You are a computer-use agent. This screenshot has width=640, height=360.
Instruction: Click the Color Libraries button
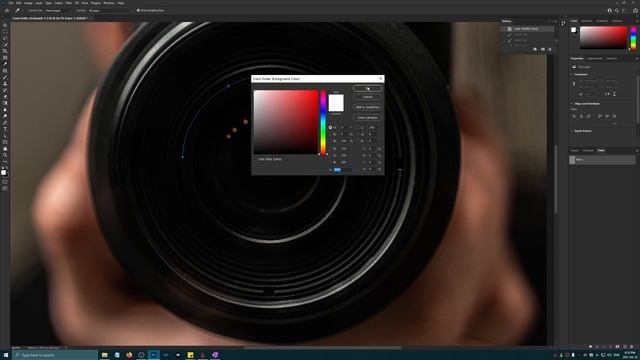click(x=367, y=118)
